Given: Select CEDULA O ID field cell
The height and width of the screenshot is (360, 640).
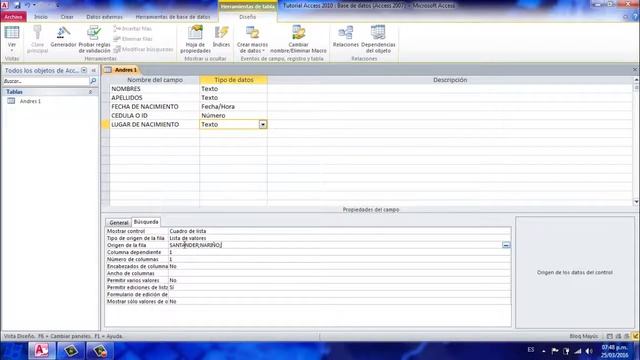Looking at the screenshot, I should point(154,116).
